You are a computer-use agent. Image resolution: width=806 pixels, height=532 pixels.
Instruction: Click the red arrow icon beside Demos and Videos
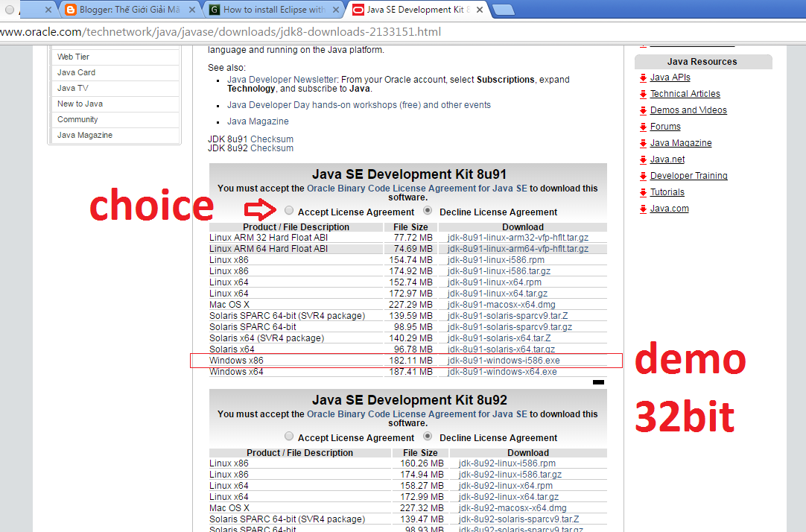point(643,110)
